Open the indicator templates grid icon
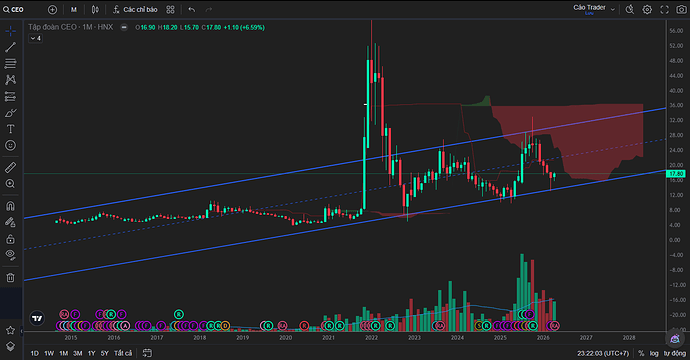Screen dimensions: 690x360 click(170, 9)
